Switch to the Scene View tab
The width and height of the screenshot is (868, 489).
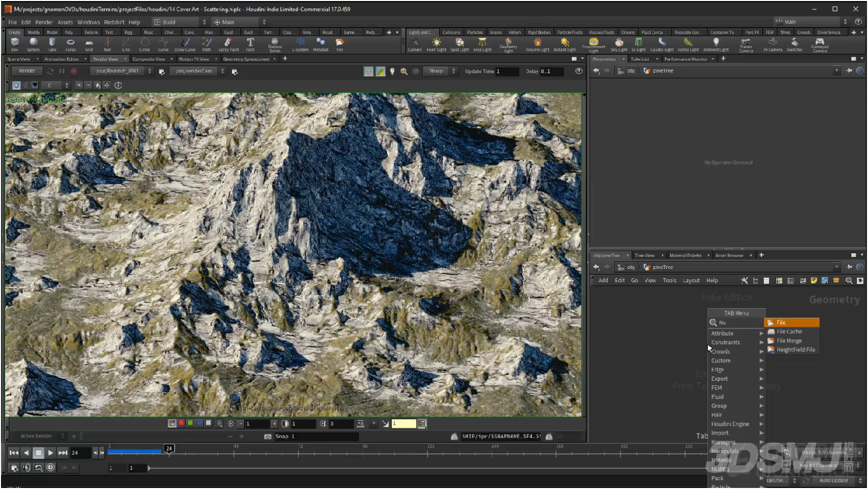tap(19, 59)
